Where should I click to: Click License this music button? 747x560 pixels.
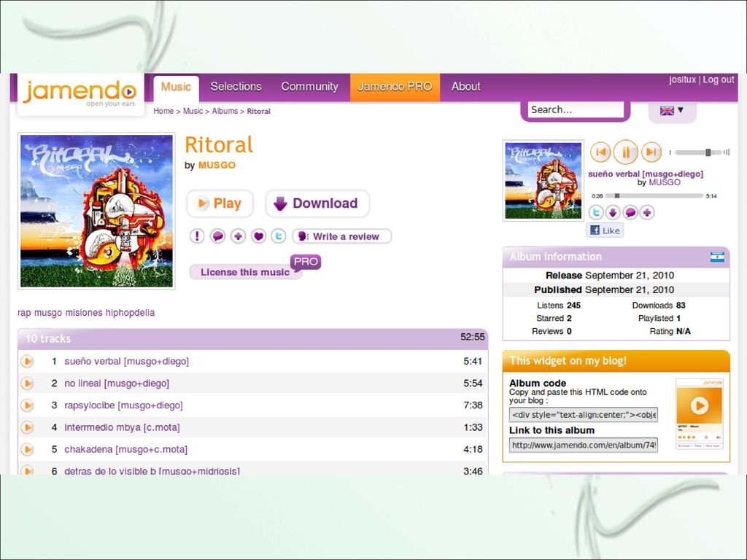246,272
